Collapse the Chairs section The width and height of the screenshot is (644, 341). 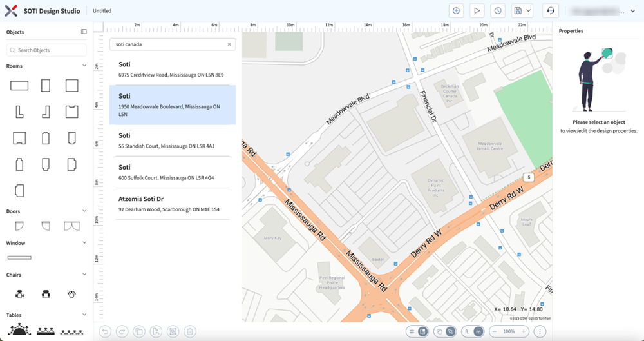click(x=84, y=275)
